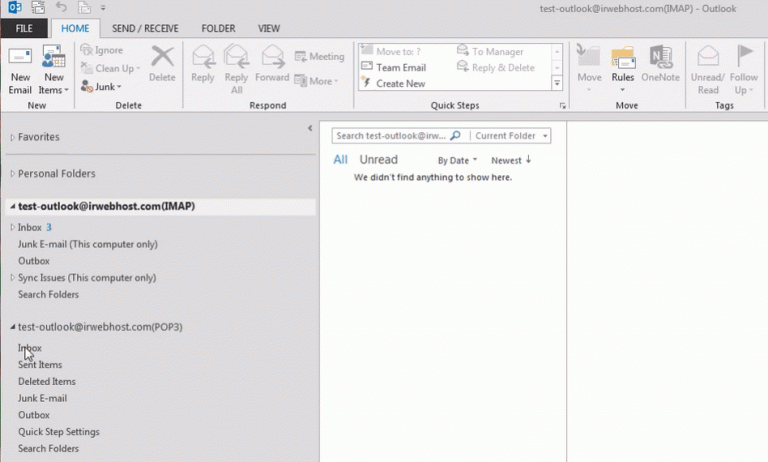This screenshot has height=462, width=768.
Task: Open IMAP Search Folders
Action: tap(48, 294)
